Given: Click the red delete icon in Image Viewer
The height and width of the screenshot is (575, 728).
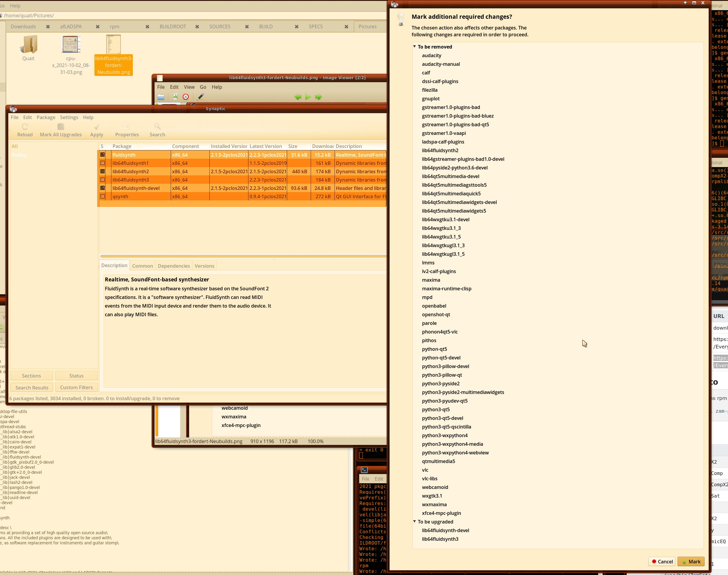Looking at the screenshot, I should pyautogui.click(x=186, y=97).
